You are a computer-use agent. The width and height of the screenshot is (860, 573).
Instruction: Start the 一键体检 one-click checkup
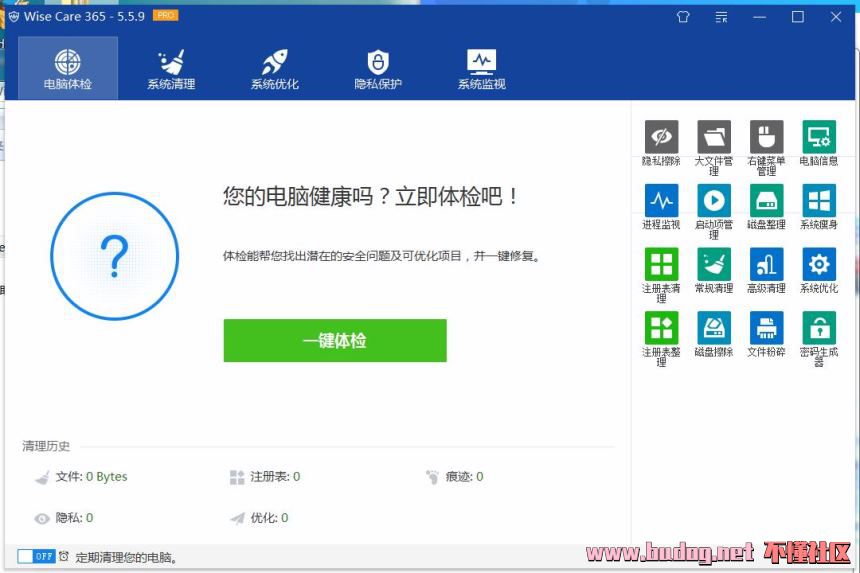tap(335, 341)
